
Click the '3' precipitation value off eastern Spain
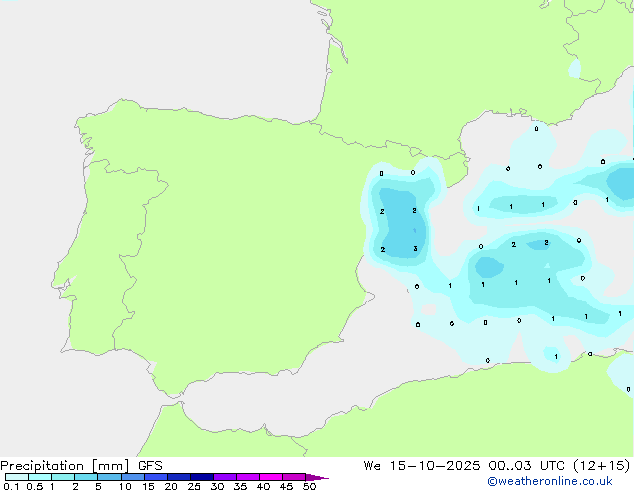coord(415,249)
